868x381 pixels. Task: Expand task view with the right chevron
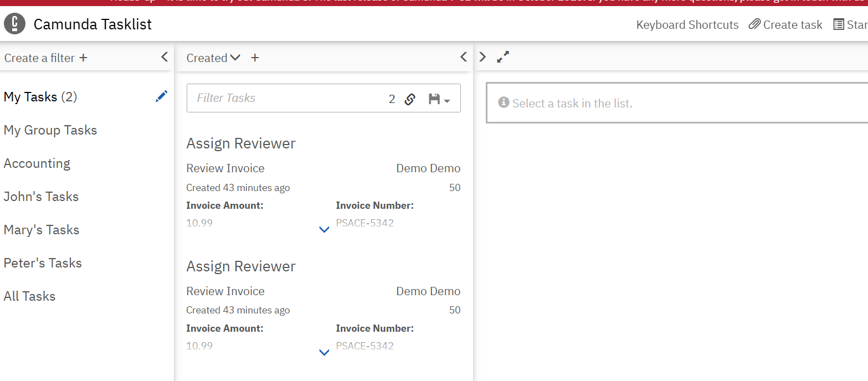click(x=482, y=56)
